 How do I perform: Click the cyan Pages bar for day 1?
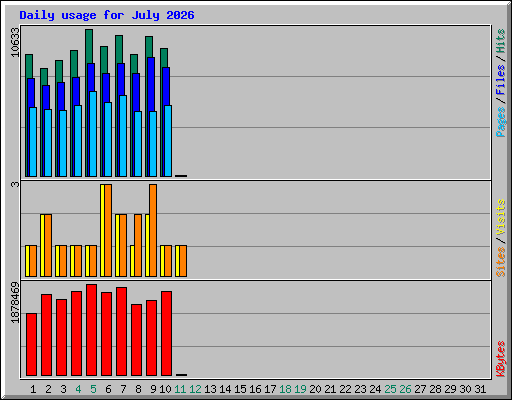click(33, 142)
